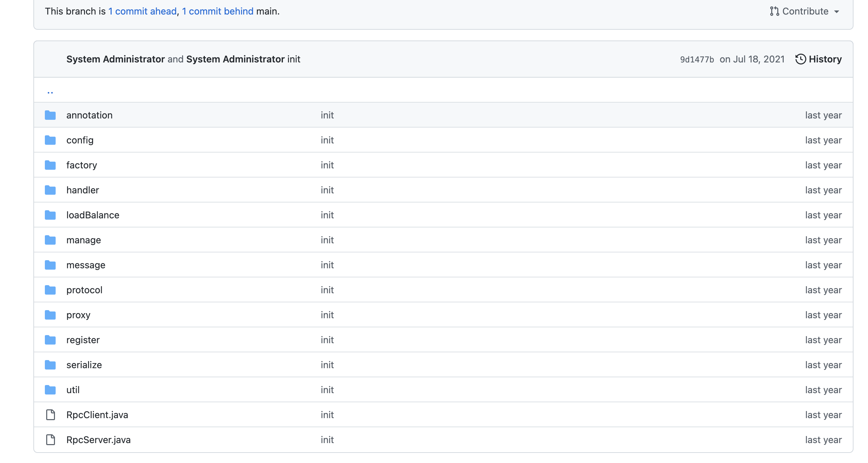
Task: Click the loadBalance folder icon
Action: click(x=50, y=215)
